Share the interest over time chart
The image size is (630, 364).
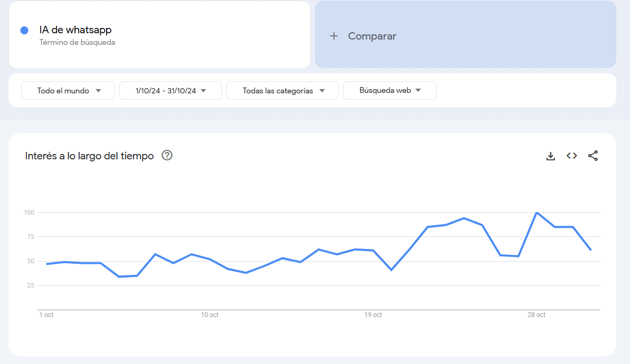(593, 156)
